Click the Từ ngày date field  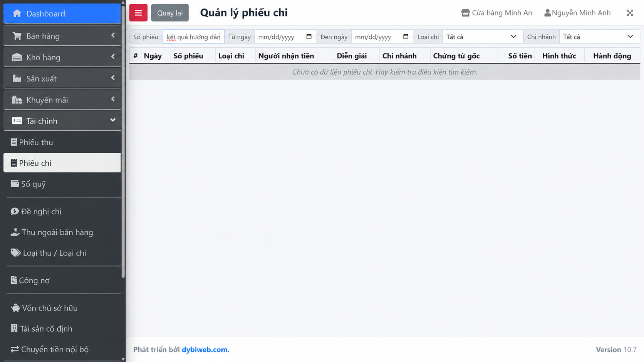click(285, 37)
